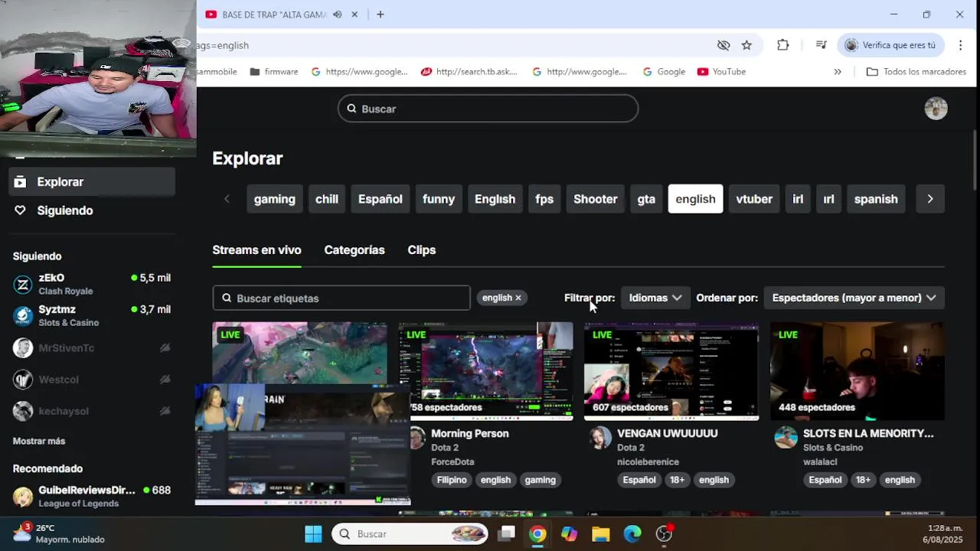Click the page vertical scrollbar
The image size is (980, 551).
click(975, 161)
